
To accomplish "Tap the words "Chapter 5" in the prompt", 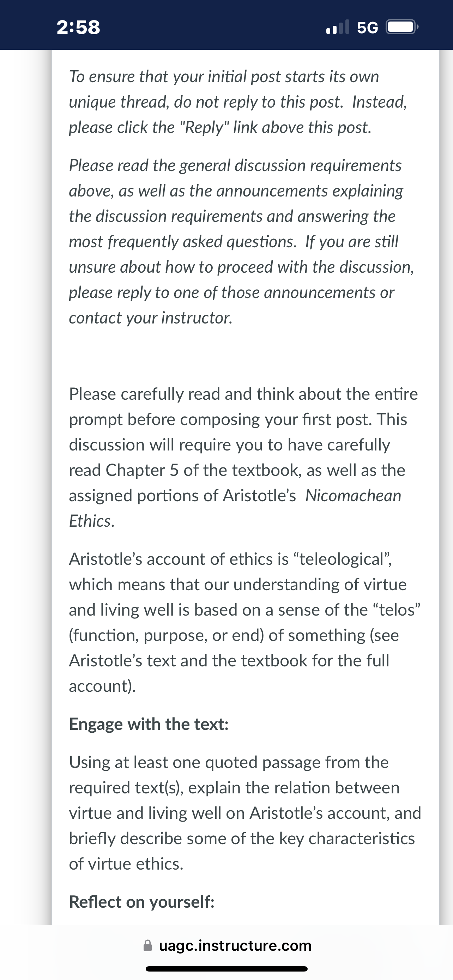I will coord(142,470).
